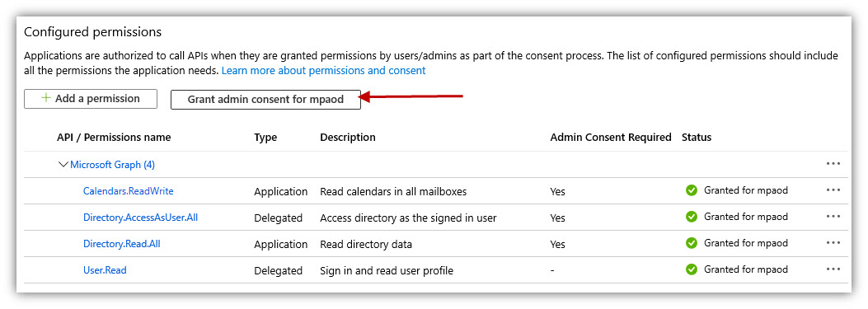Click Grant admin consent for mpaod
The image size is (868, 309).
point(265,100)
